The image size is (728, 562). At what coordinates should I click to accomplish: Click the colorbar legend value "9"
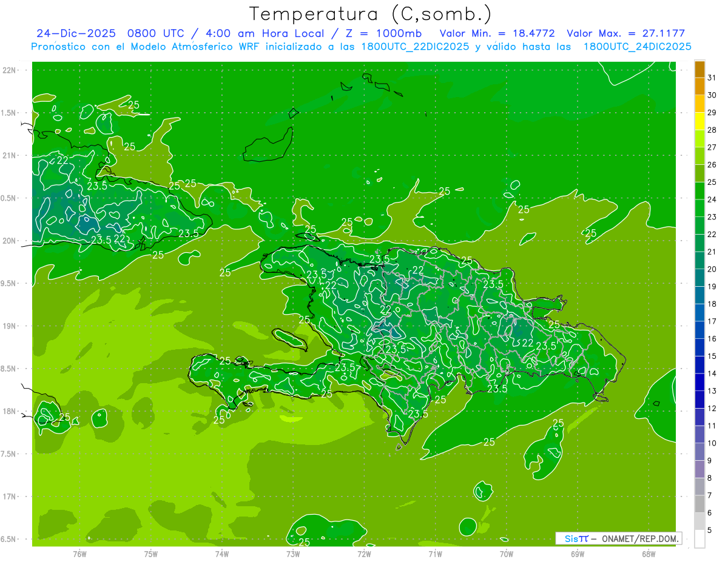click(x=710, y=461)
